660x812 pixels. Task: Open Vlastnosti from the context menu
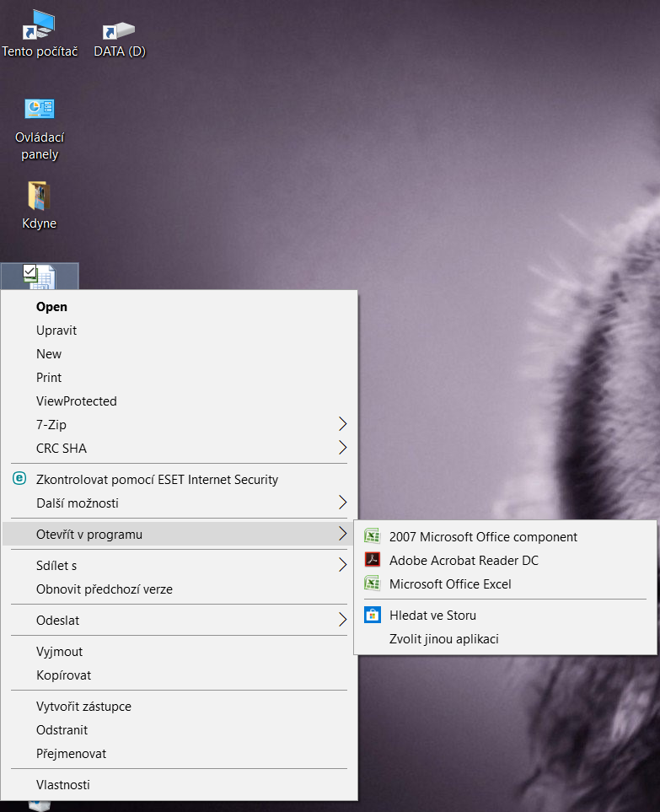pos(179,785)
